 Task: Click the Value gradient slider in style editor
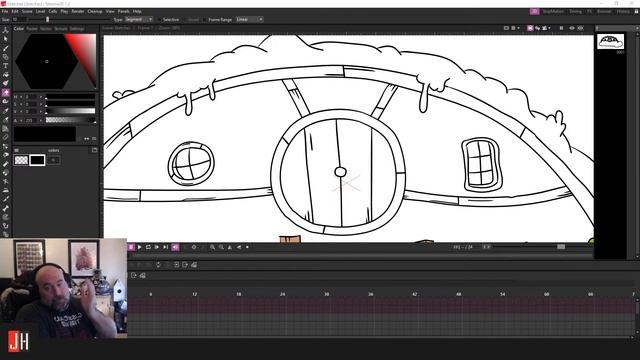point(70,111)
